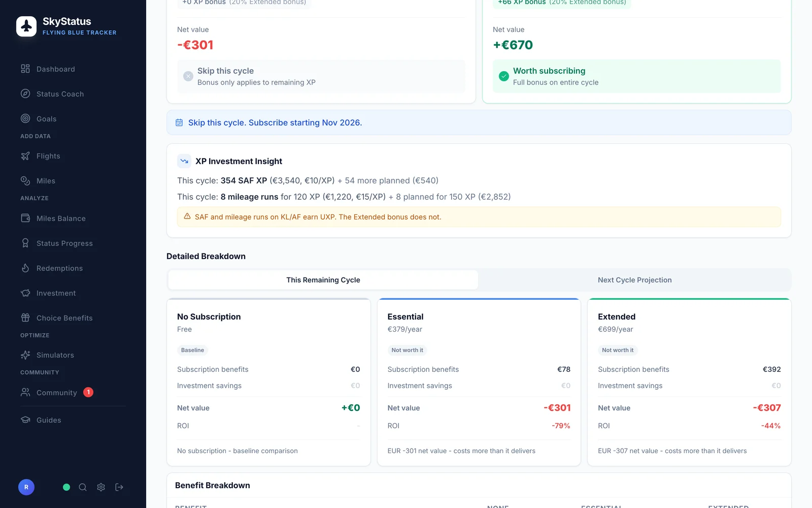Click Extended subscription benefits €392

pyautogui.click(x=771, y=369)
